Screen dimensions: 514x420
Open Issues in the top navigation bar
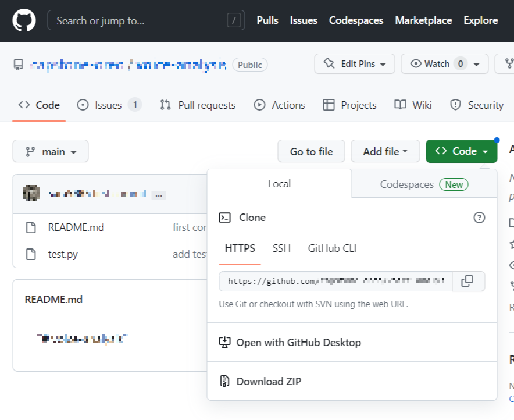[304, 20]
